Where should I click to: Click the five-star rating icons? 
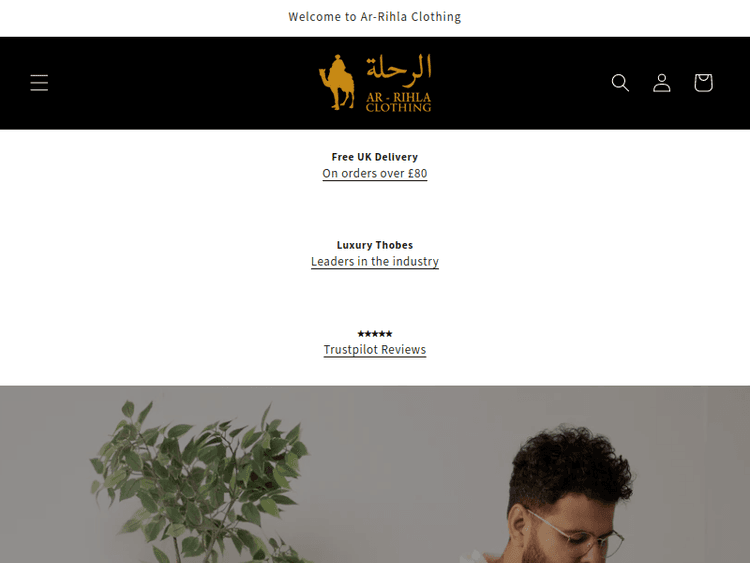pos(375,334)
